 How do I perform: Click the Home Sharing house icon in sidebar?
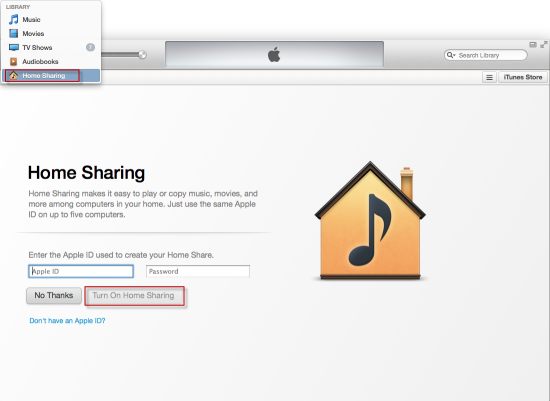click(x=13, y=75)
